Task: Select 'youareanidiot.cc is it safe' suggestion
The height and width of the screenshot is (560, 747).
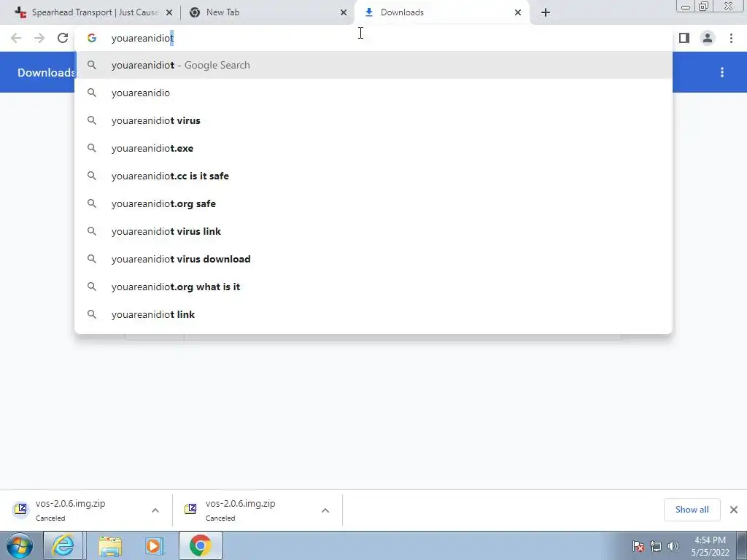Action: (x=373, y=176)
